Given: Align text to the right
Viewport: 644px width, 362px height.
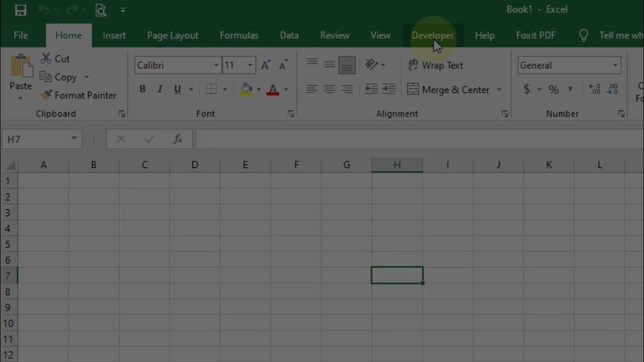Looking at the screenshot, I should click(x=347, y=89).
